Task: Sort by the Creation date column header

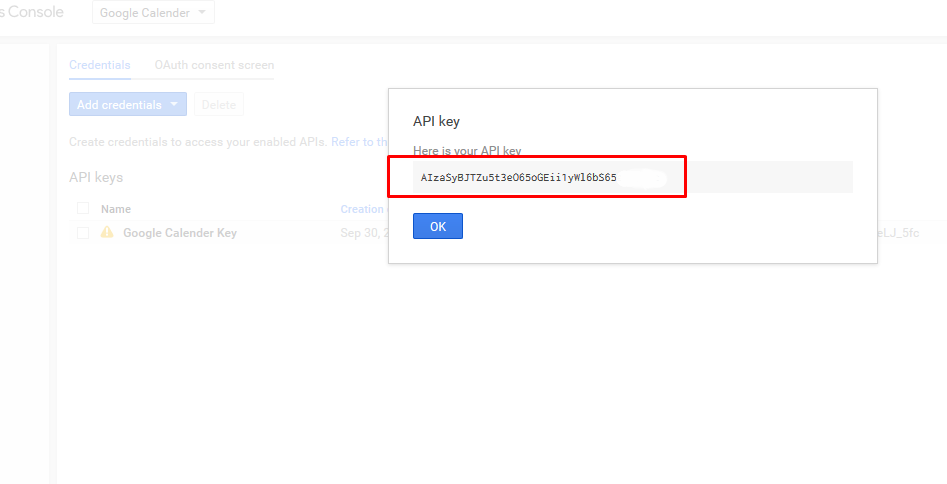Action: point(362,209)
